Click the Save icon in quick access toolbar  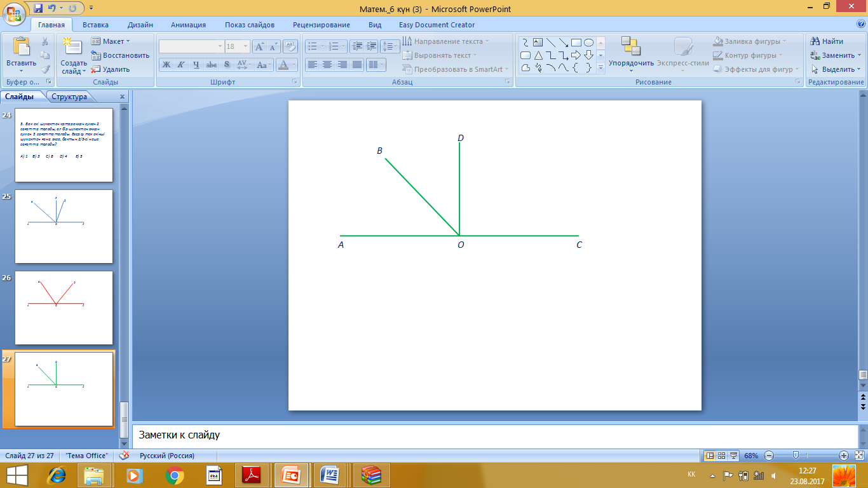pyautogui.click(x=38, y=9)
